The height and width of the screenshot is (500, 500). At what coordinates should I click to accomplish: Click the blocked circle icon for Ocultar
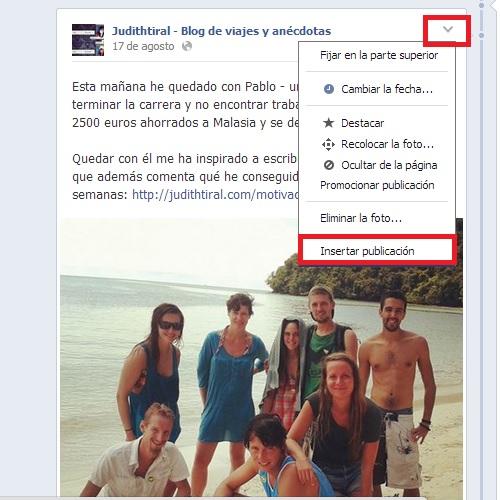(329, 165)
